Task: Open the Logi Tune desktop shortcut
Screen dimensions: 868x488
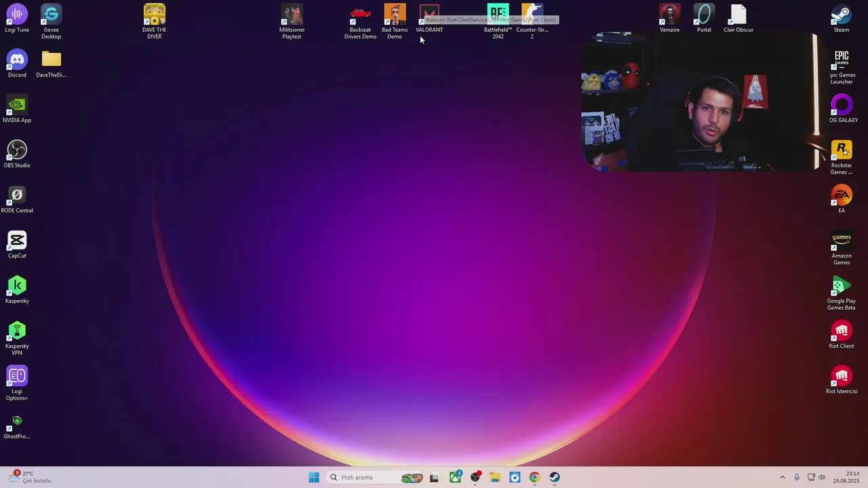Action: tap(17, 19)
